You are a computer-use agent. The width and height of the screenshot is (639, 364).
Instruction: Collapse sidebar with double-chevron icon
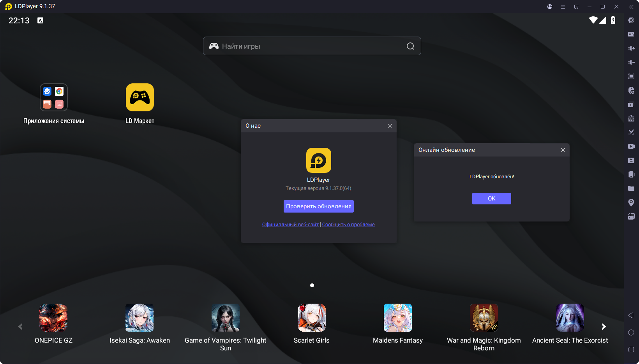pos(631,7)
